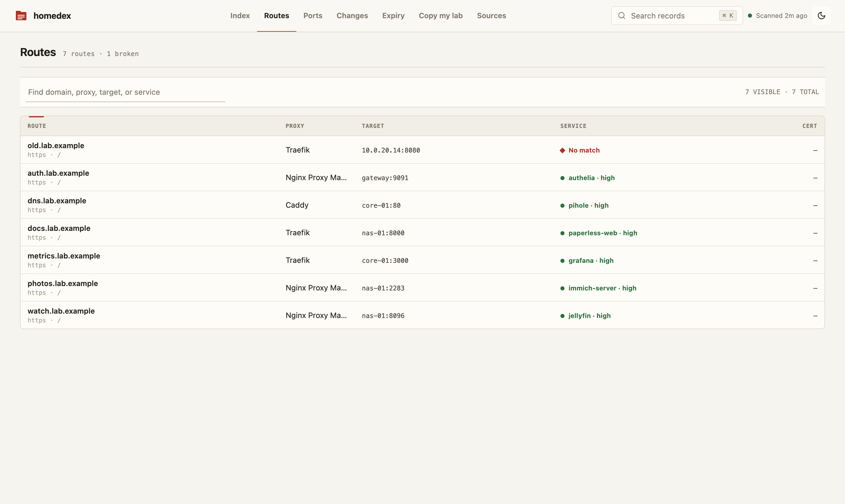
Task: Click the red No match diamond icon
Action: 562,150
